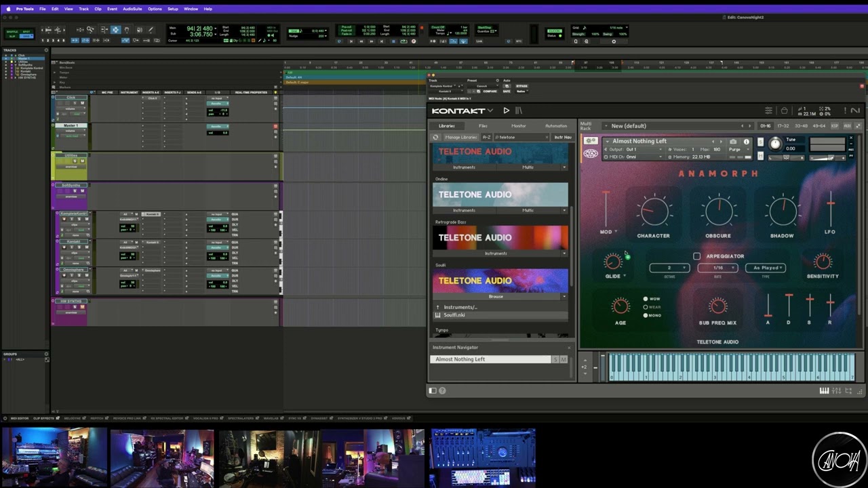Select the 17-32 multi rack page

[x=783, y=126]
